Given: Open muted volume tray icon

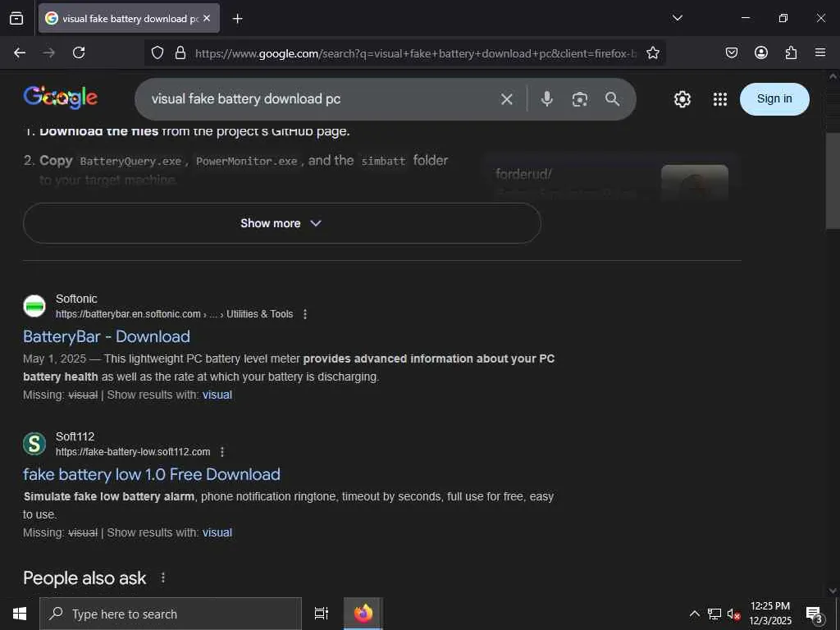Looking at the screenshot, I should [733, 614].
